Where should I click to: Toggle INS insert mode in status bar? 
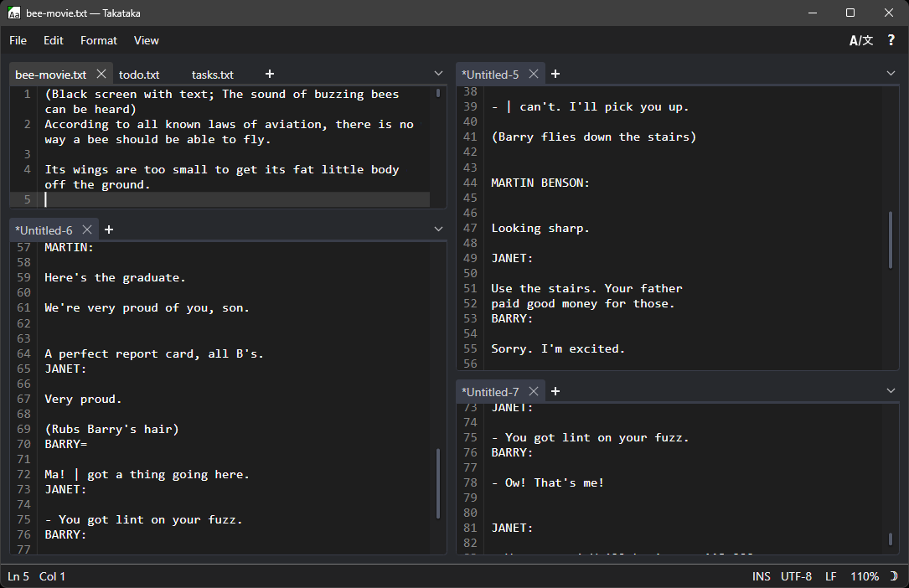coord(762,576)
